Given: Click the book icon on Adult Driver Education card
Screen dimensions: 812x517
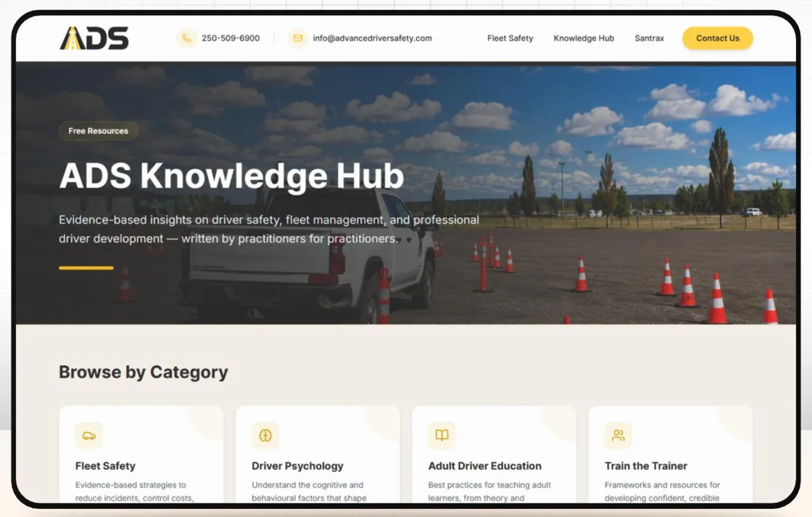Looking at the screenshot, I should point(442,436).
